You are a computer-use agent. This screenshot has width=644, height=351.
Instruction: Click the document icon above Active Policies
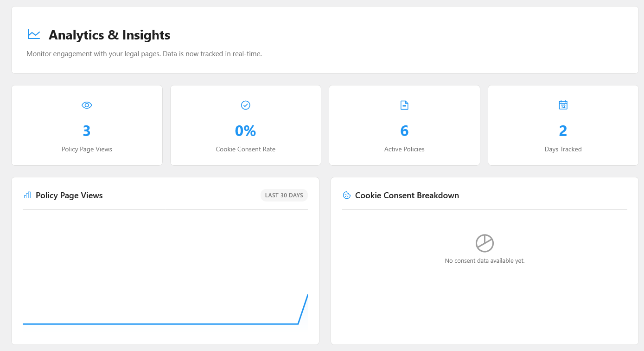tap(404, 105)
